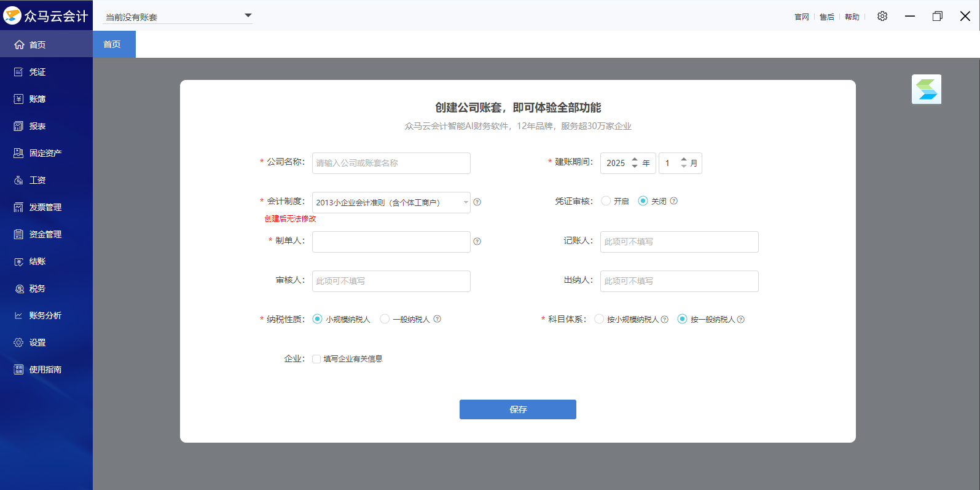Open the 官网 link in title bar

tap(802, 17)
